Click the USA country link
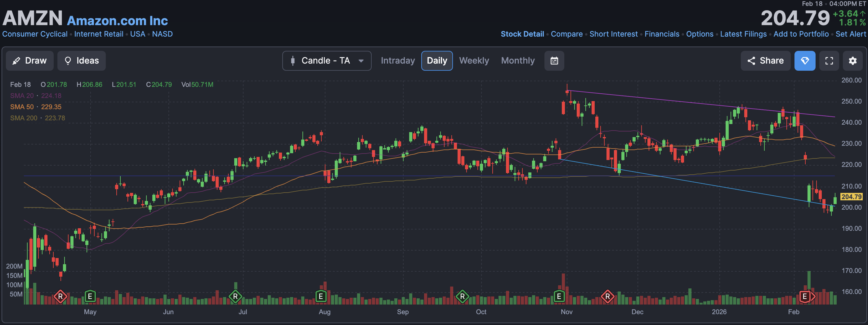The width and height of the screenshot is (868, 325). (137, 34)
